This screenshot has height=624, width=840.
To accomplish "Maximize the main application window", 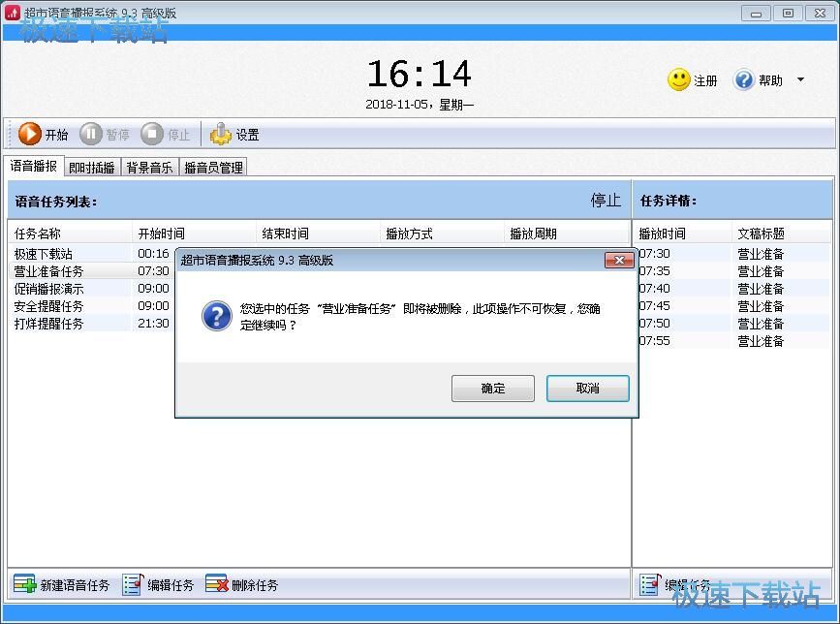I will [788, 14].
